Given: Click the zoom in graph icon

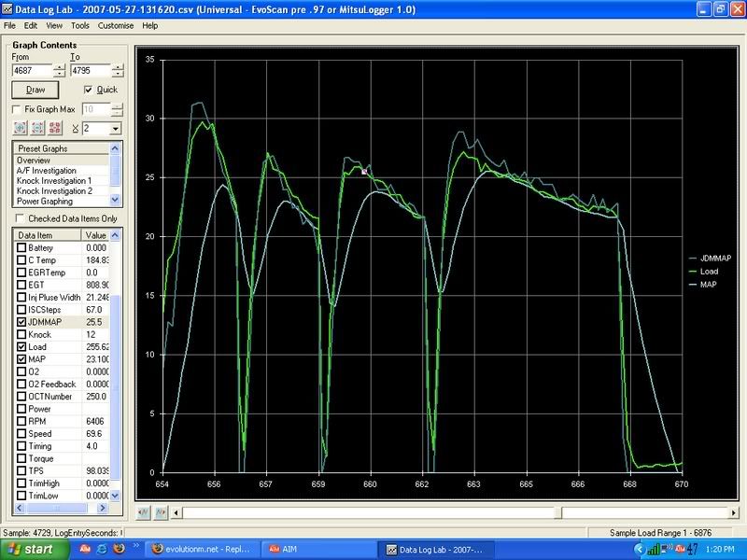Looking at the screenshot, I should pos(21,128).
